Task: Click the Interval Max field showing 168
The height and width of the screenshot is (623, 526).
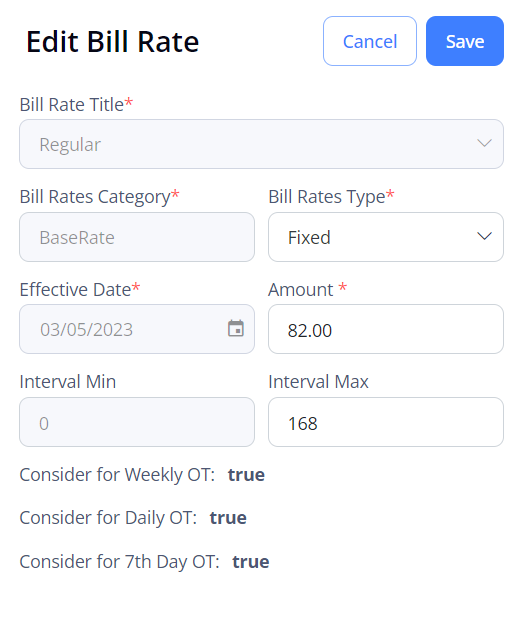Action: coord(385,422)
